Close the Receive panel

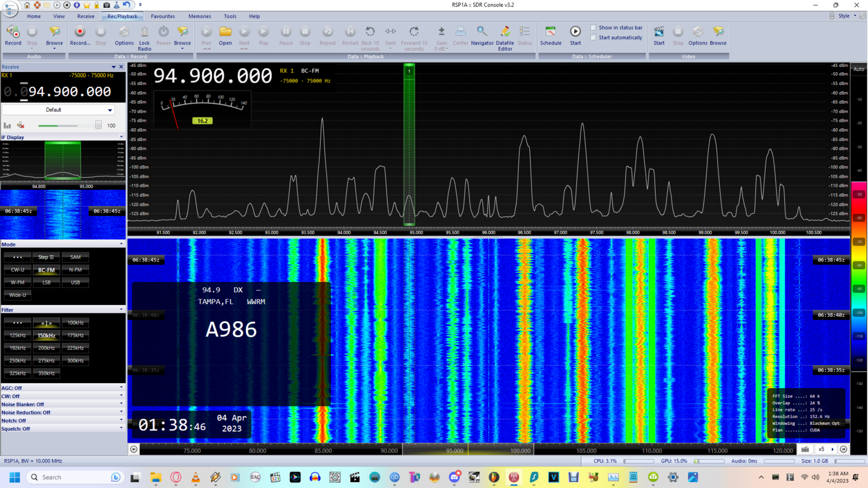click(121, 67)
